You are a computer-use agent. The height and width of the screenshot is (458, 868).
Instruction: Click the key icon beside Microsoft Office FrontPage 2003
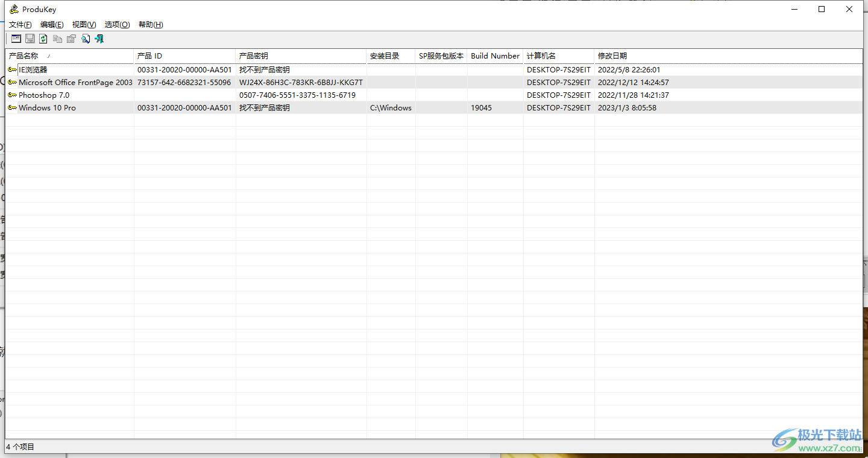click(12, 82)
